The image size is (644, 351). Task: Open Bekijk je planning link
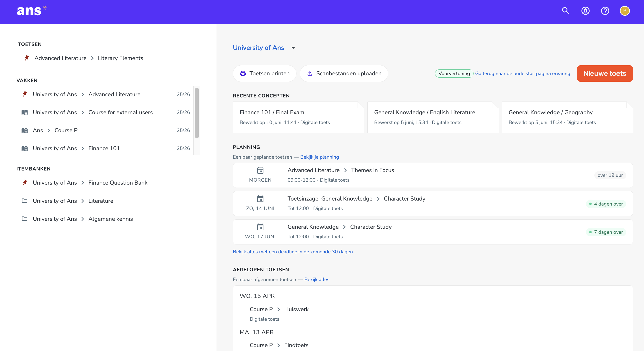pyautogui.click(x=319, y=157)
